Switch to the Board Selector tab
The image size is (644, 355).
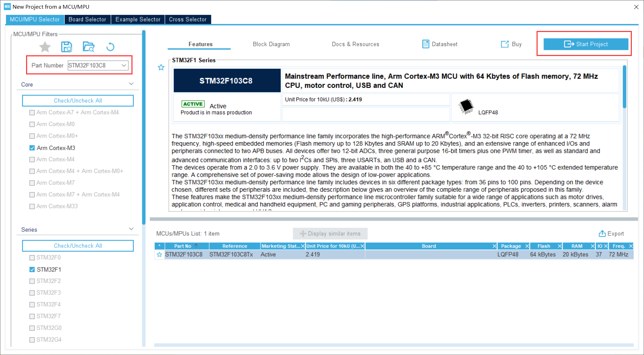87,19
